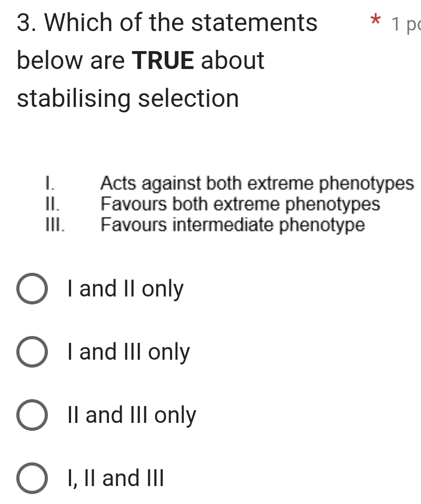The width and height of the screenshot is (421, 504).
Task: Select the radio button for 'I and II only'
Action: click(x=33, y=289)
